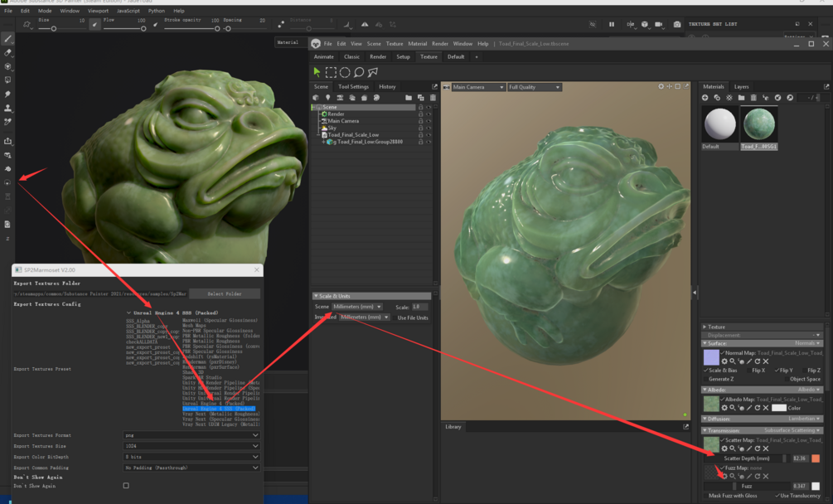Select the Smudge tool in left toolbar
The image size is (833, 504).
[x=7, y=94]
